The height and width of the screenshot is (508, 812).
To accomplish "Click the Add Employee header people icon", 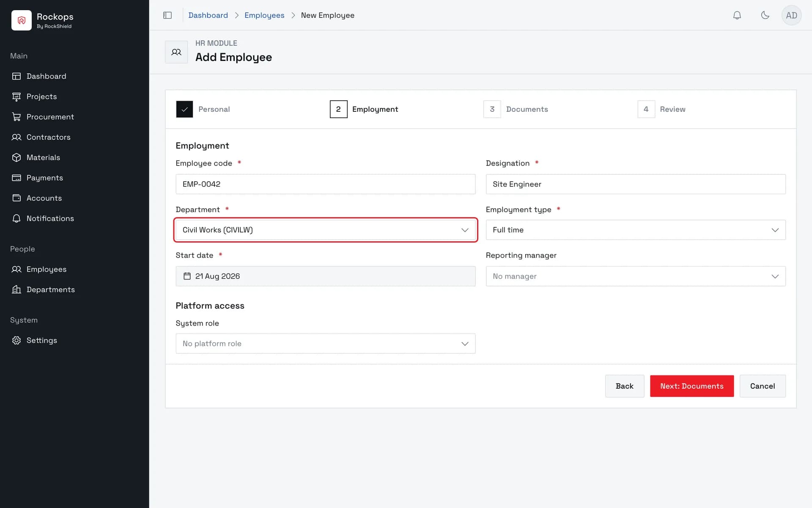I will click(x=176, y=52).
